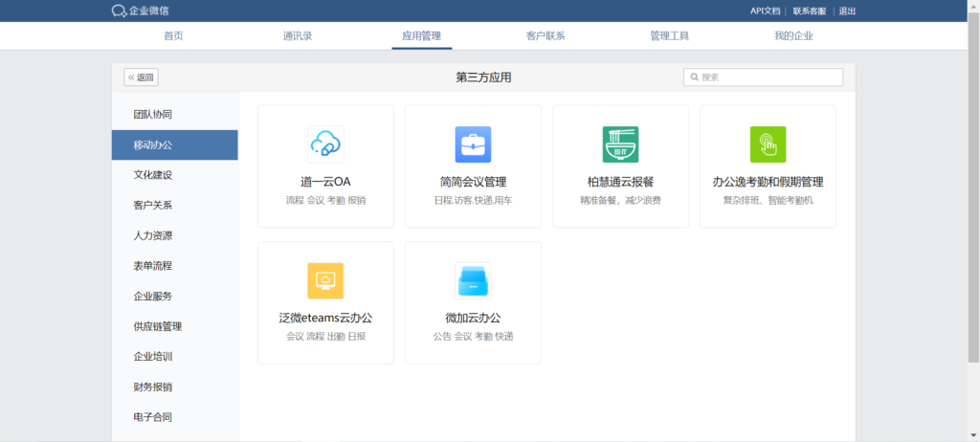Click the 返回 back button
The height and width of the screenshot is (442, 980).
(x=142, y=77)
